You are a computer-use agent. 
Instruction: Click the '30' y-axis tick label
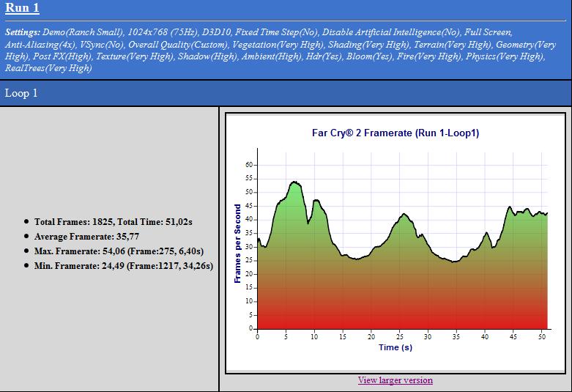pyautogui.click(x=249, y=247)
